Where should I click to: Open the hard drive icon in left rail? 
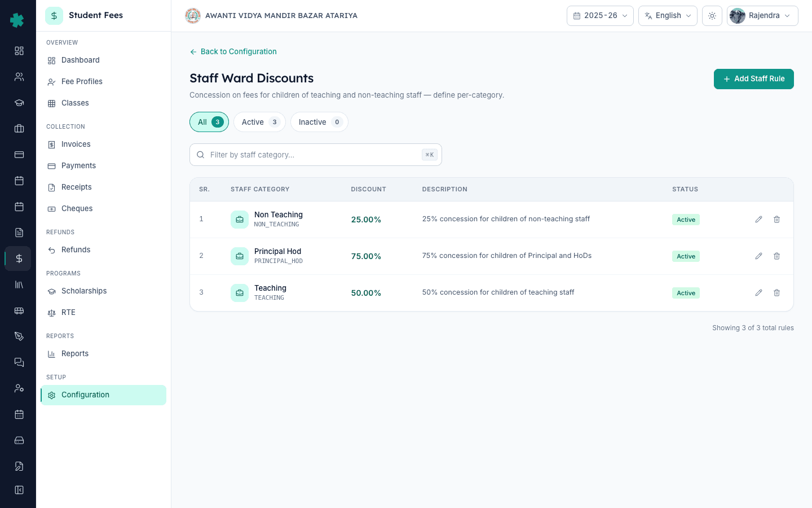click(19, 440)
